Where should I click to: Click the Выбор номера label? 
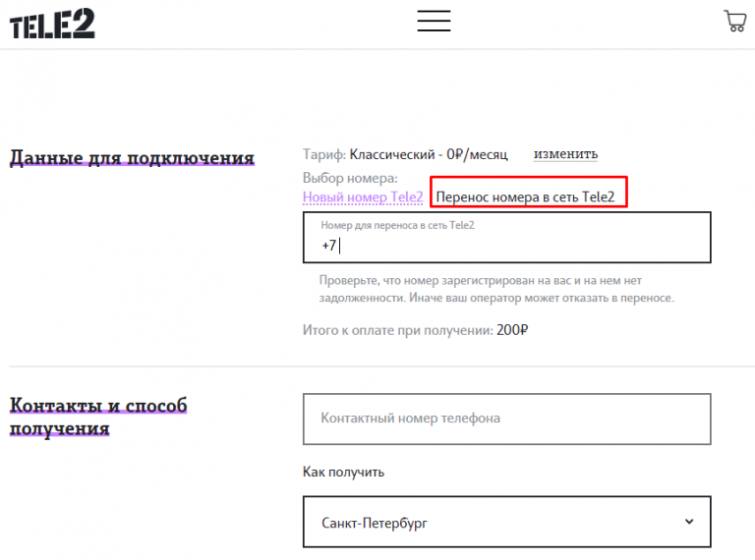350,178
